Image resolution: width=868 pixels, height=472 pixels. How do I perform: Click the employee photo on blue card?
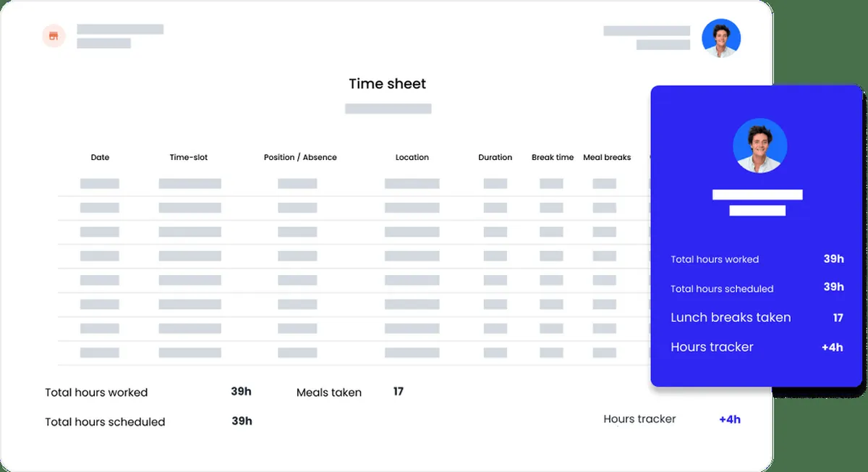(x=759, y=146)
